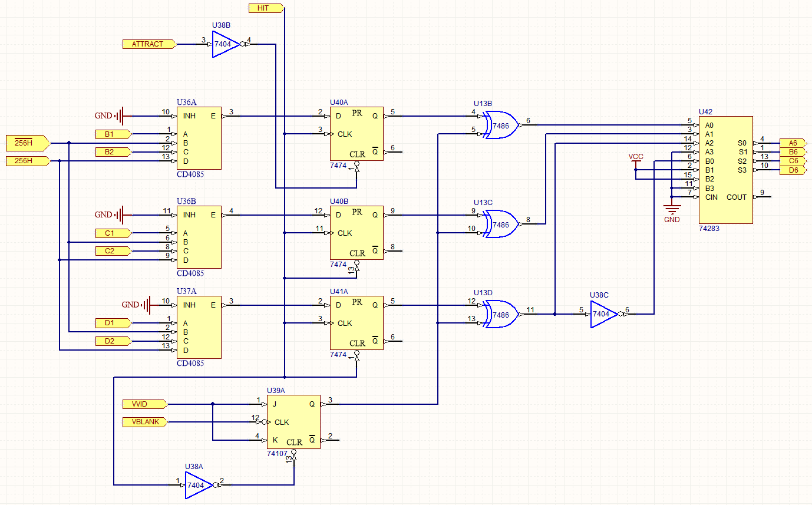Select the U41A 7474 flip-flop body
812x505 pixels.
(357, 324)
